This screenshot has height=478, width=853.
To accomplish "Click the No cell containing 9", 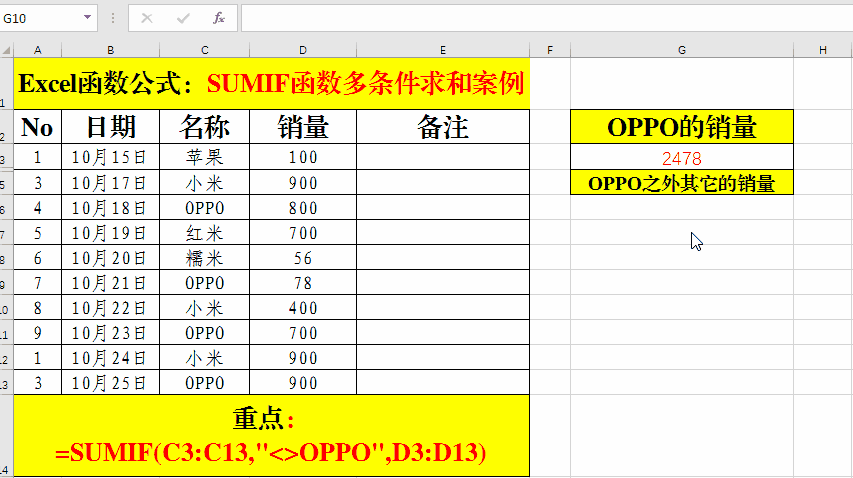I will [x=38, y=333].
